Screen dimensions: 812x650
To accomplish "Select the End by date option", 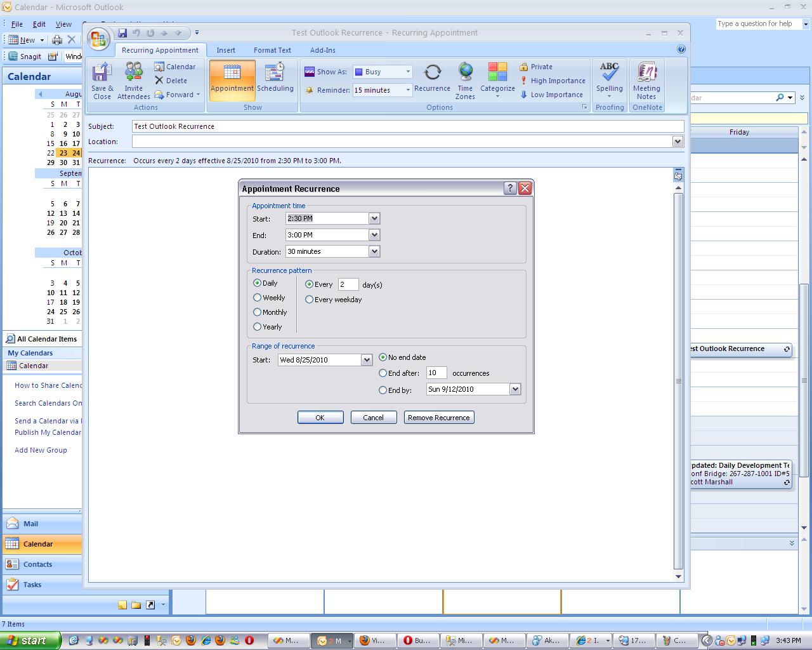I will click(x=395, y=390).
